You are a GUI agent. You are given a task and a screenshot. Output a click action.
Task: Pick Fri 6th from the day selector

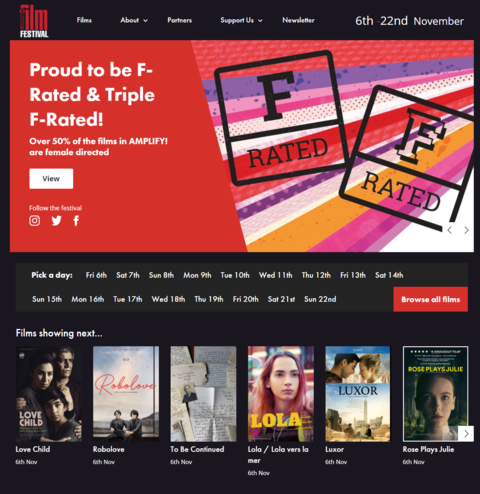point(96,275)
